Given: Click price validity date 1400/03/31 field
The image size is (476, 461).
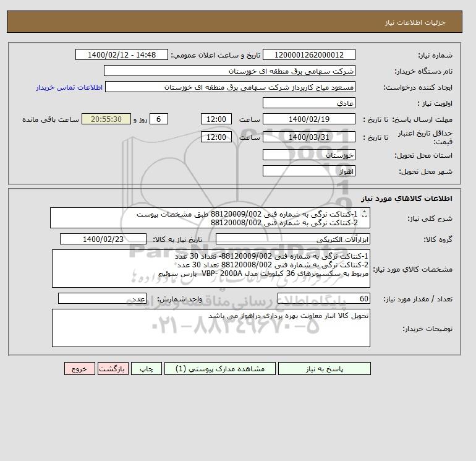Looking at the screenshot, I should tap(308, 137).
